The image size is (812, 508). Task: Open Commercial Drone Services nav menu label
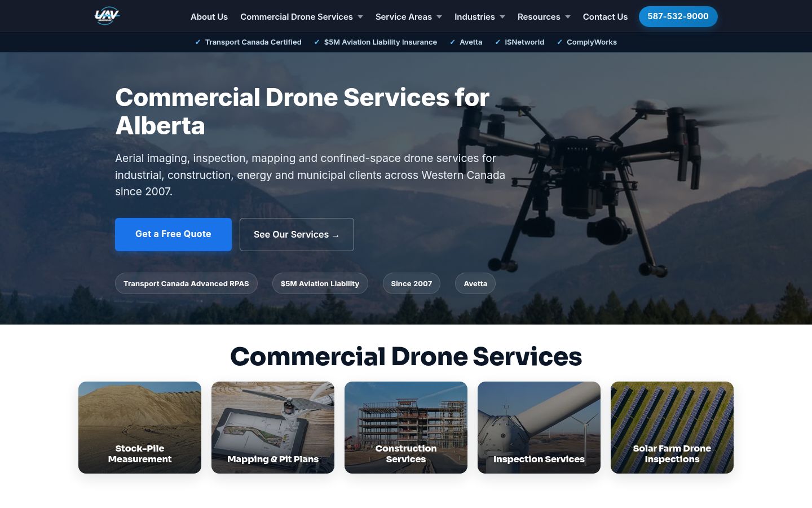tap(297, 17)
